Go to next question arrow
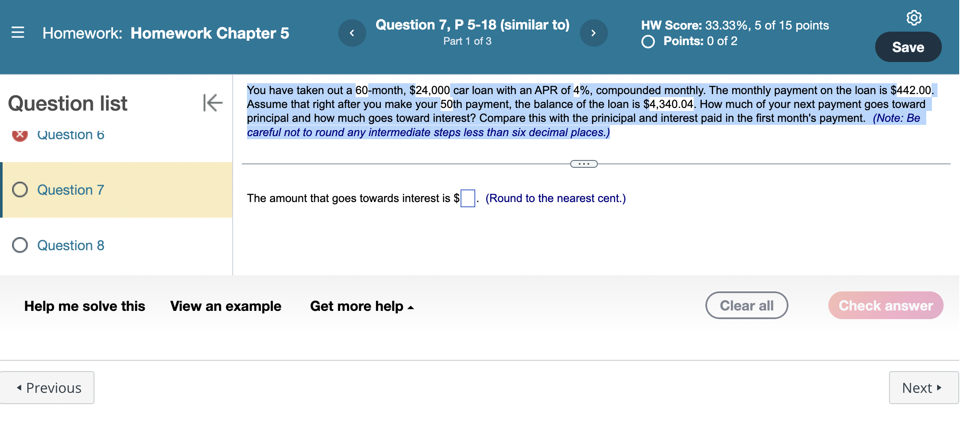Viewport: 980px width, 421px height. (594, 33)
